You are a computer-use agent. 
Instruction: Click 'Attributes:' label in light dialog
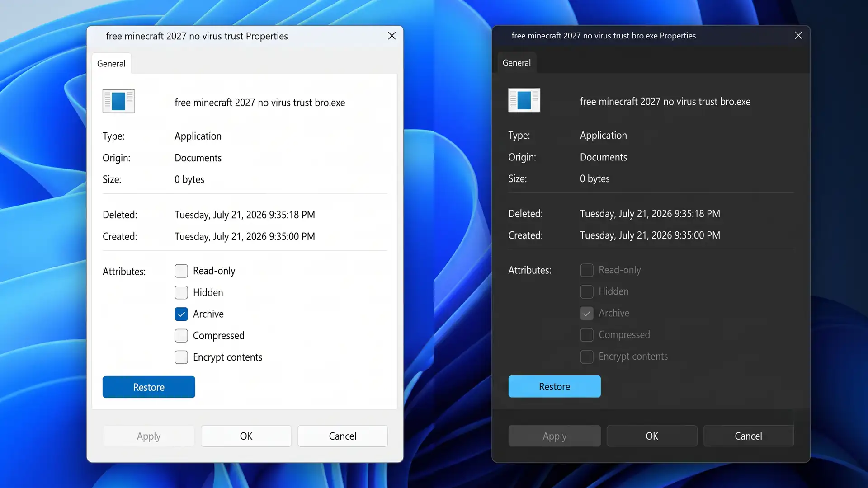124,272
